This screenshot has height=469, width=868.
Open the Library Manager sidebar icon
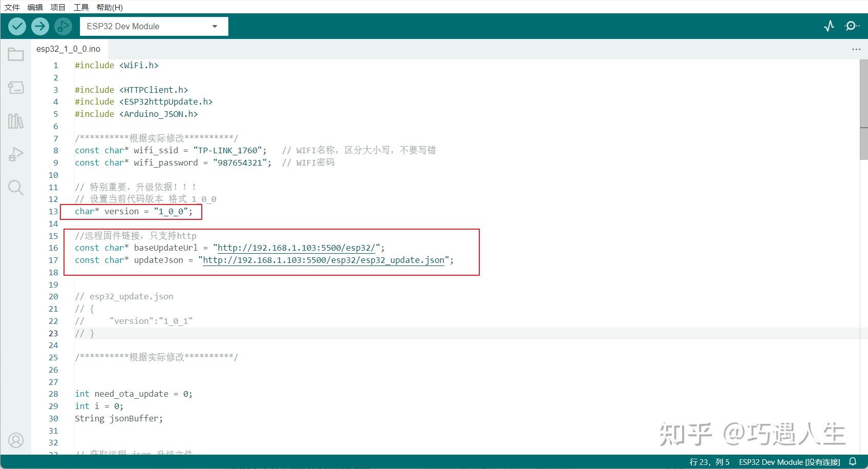(x=16, y=121)
